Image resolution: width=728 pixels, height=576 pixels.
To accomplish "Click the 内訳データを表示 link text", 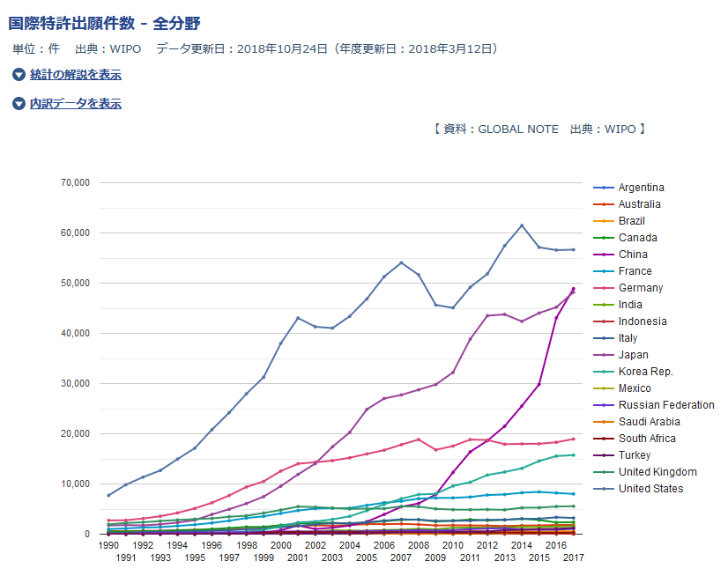I will pos(76,104).
